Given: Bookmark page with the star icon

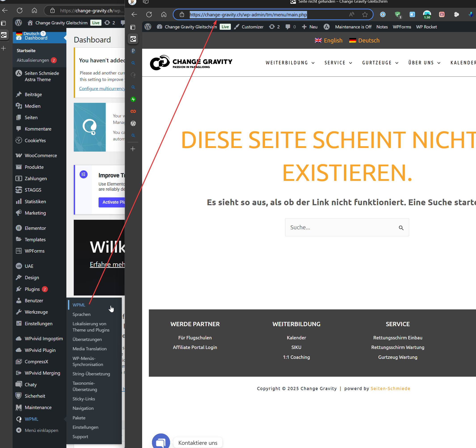Looking at the screenshot, I should click(x=365, y=15).
